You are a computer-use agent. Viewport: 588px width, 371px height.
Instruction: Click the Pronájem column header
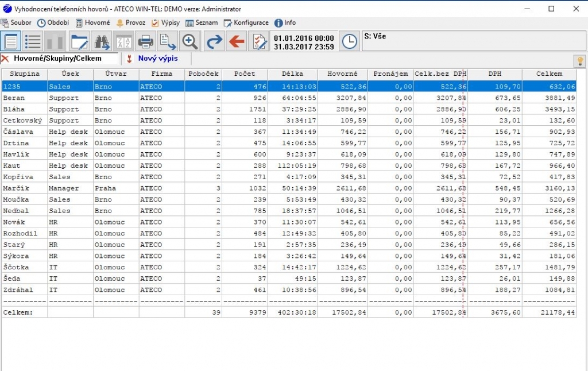[x=390, y=74]
